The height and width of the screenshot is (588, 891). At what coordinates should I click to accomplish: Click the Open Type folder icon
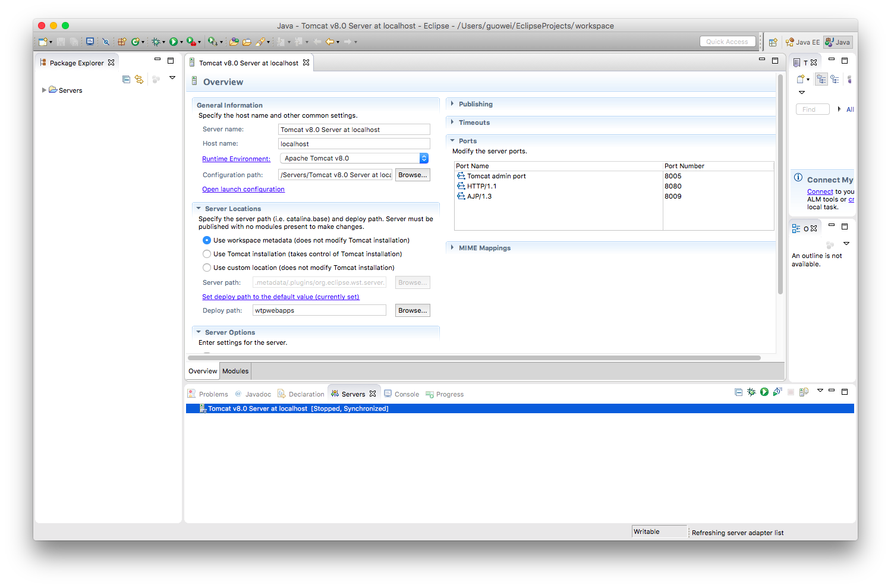click(x=234, y=42)
